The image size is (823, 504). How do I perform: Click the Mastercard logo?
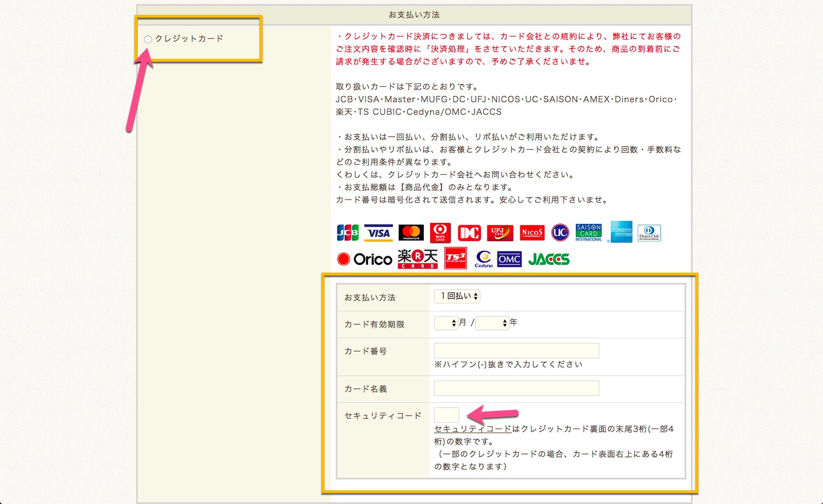tap(411, 233)
